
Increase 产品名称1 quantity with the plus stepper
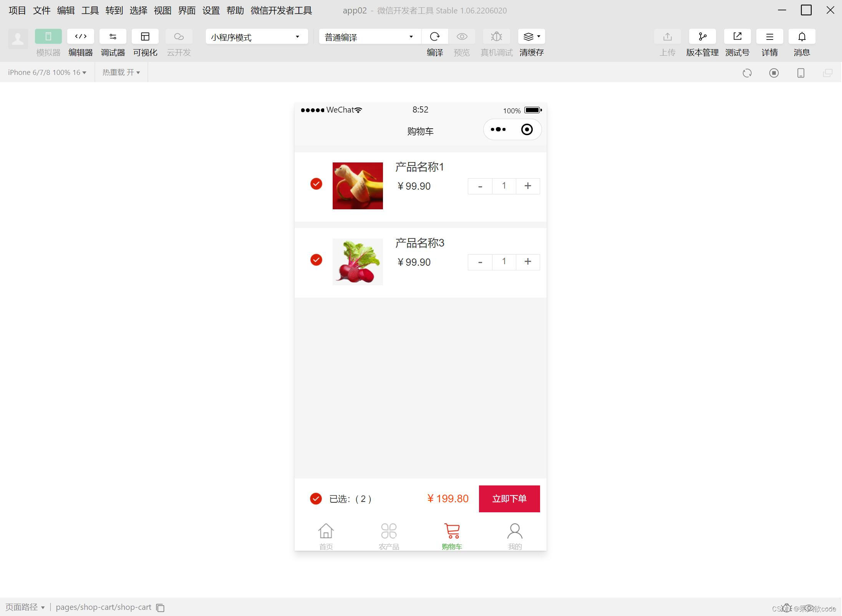[528, 186]
